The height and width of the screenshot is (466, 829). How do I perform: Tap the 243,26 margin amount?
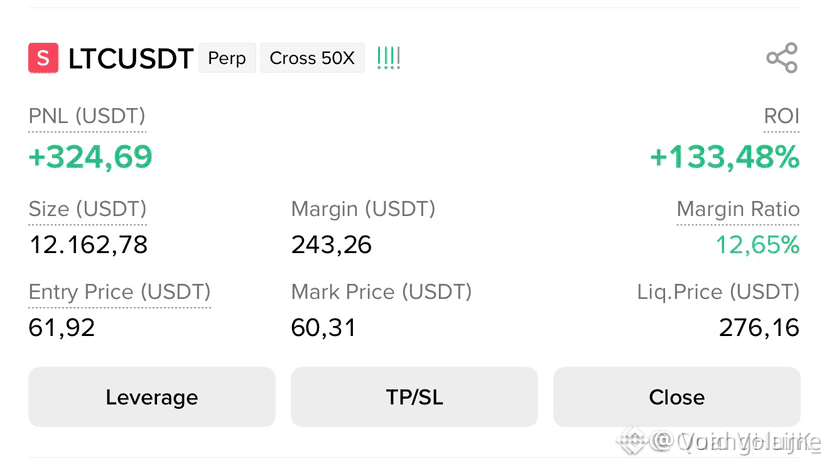pyautogui.click(x=331, y=245)
